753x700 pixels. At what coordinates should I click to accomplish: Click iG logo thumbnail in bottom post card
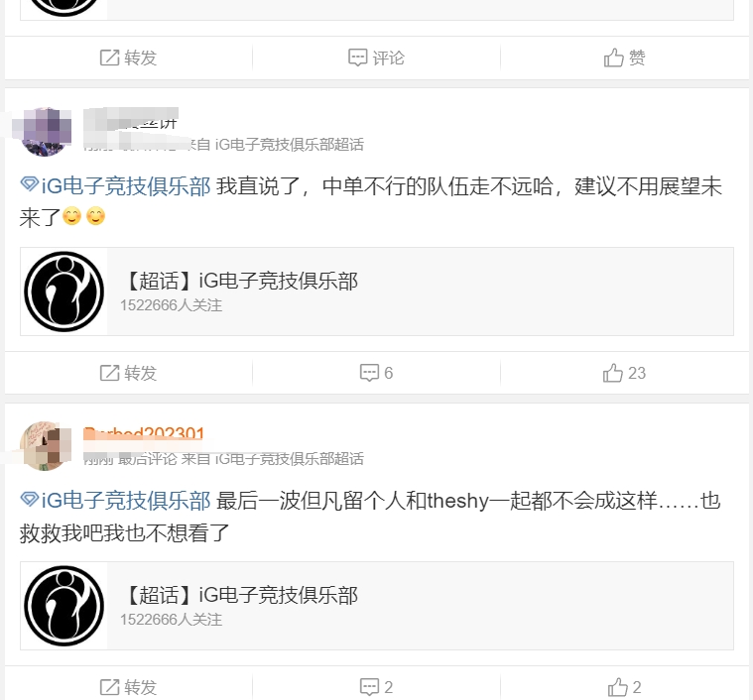pos(63,606)
